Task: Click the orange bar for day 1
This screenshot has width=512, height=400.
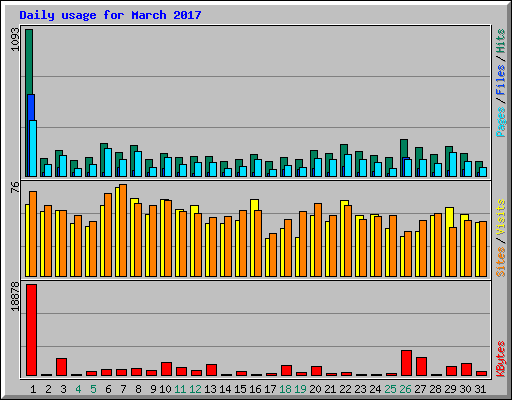Action: pos(33,234)
